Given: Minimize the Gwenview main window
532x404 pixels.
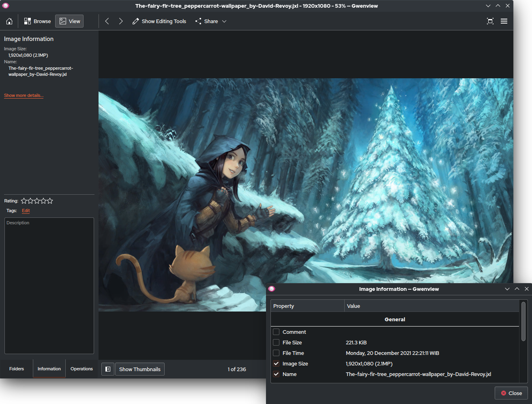Looking at the screenshot, I should 488,6.
